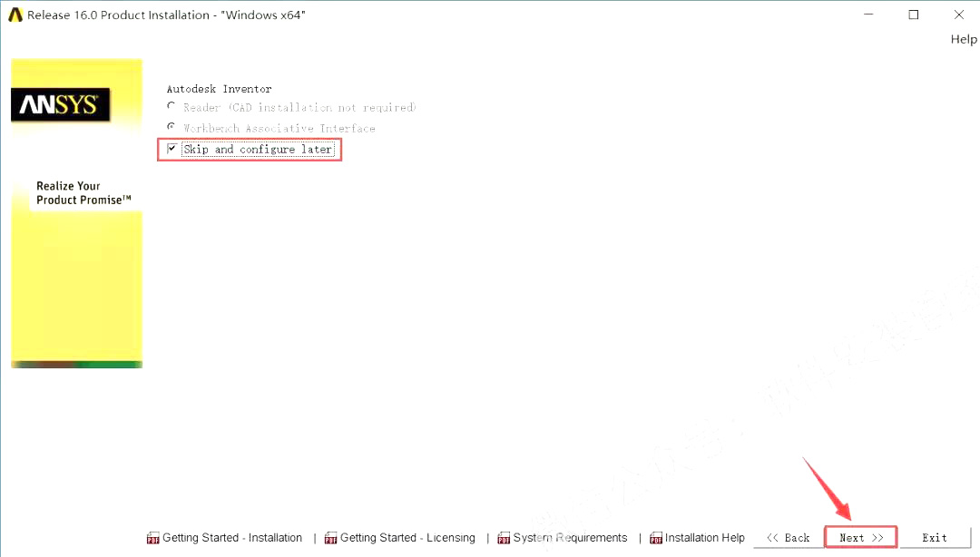Viewport: 980px width, 557px height.
Task: Click the ANSYS logo image
Action: pos(60,104)
